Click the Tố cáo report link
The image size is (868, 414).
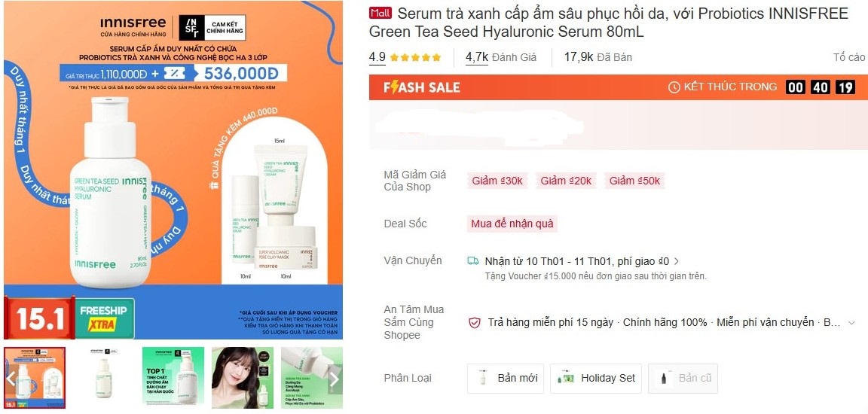pyautogui.click(x=848, y=57)
